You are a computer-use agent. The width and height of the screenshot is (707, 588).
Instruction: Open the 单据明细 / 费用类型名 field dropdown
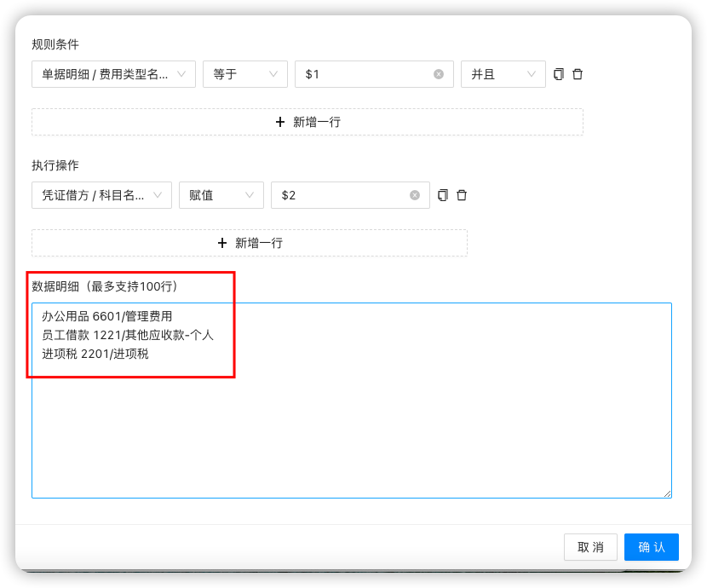[113, 74]
